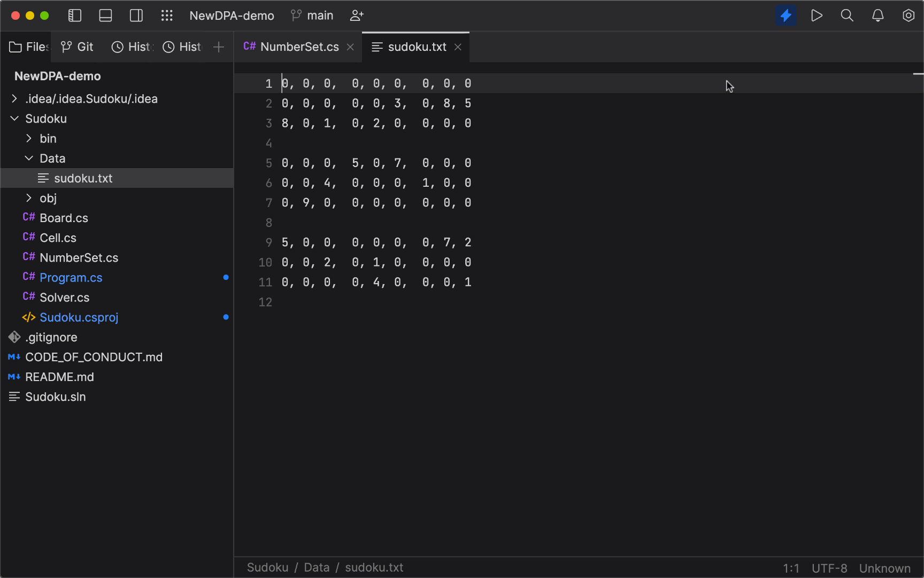Open the main branch popup
The width and height of the screenshot is (924, 578).
click(312, 16)
